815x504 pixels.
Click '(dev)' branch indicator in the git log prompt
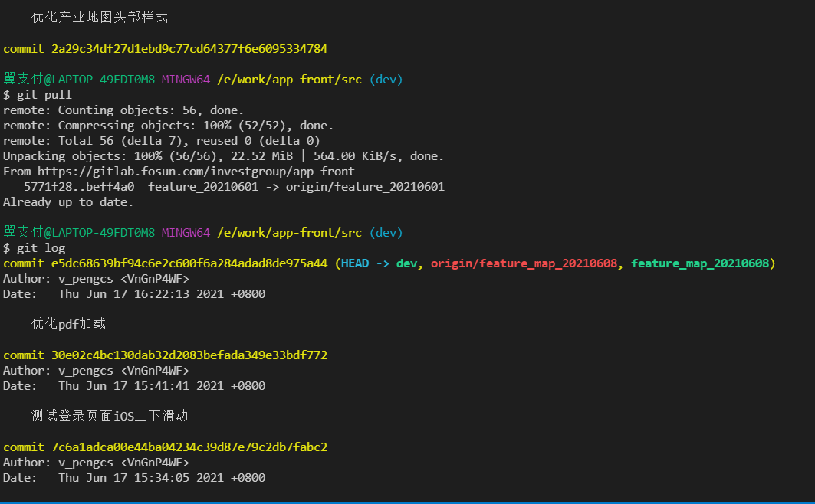click(386, 233)
